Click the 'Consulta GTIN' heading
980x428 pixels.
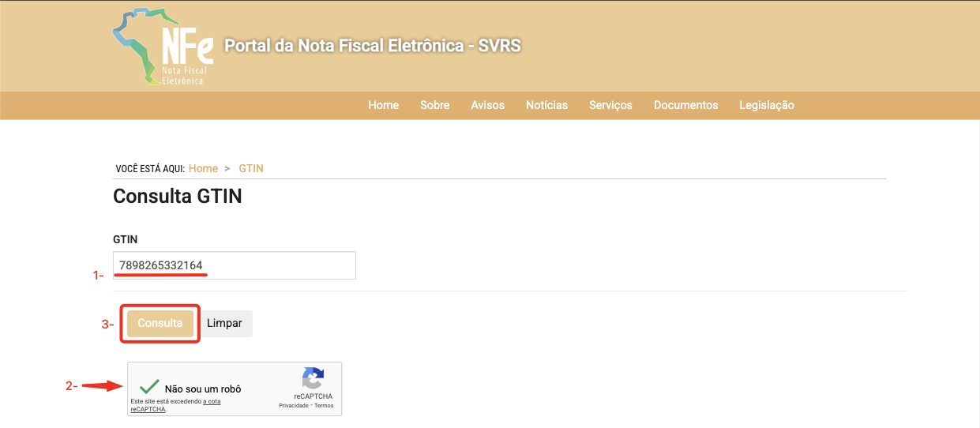(178, 197)
